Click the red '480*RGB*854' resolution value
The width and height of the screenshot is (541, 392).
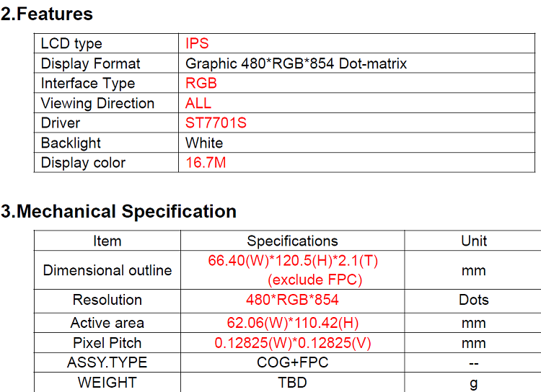[x=292, y=300]
